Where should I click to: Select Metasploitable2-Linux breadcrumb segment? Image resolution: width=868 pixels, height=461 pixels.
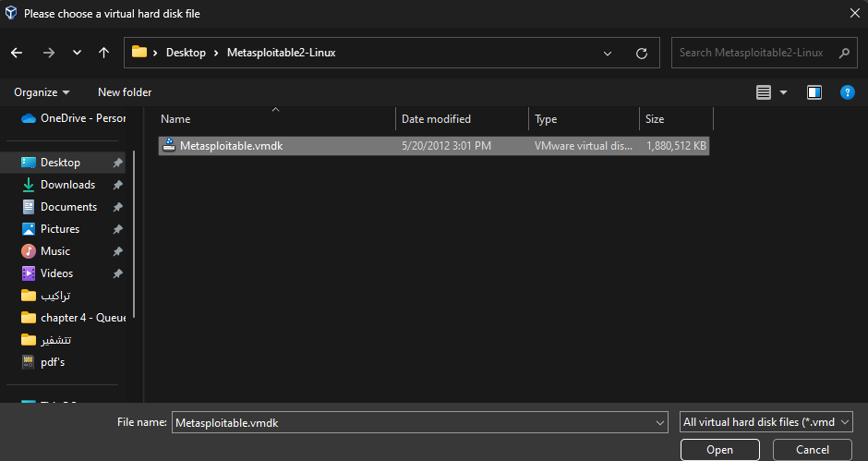click(x=282, y=53)
